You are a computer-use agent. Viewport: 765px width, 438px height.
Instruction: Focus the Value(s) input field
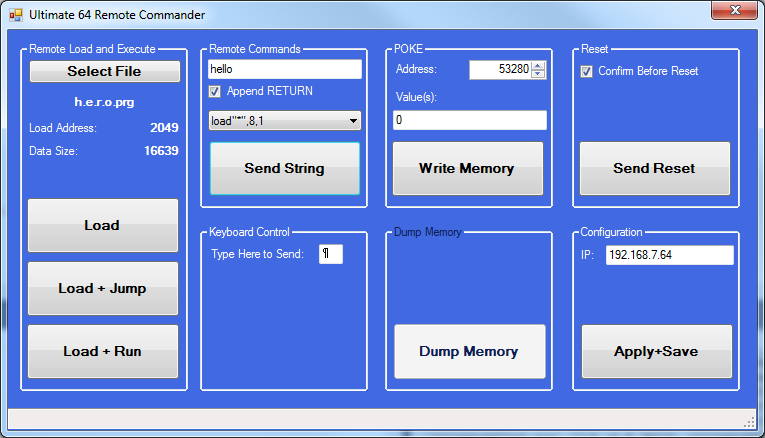(x=470, y=120)
